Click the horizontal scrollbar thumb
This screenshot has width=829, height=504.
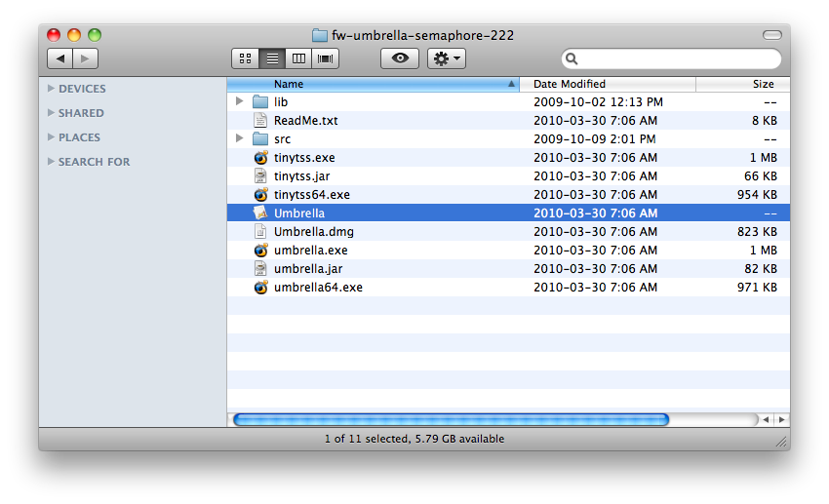pyautogui.click(x=450, y=419)
